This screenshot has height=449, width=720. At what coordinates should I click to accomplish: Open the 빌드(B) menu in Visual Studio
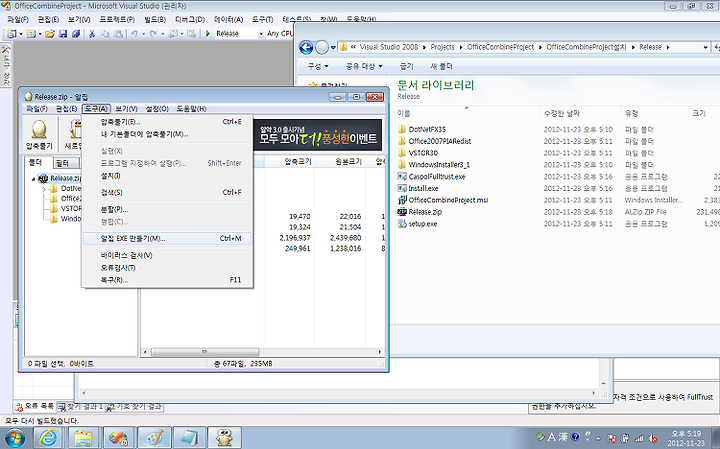click(x=155, y=20)
